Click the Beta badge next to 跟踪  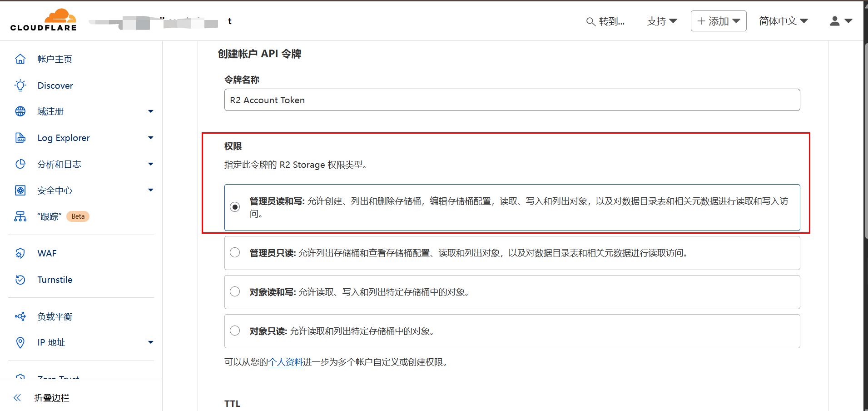click(78, 216)
